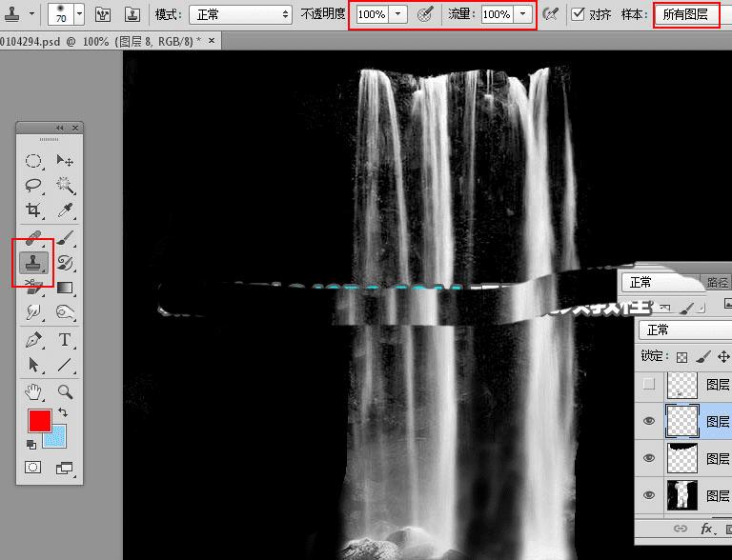This screenshot has width=732, height=560.
Task: Select the Elliptical Marquee tool
Action: 33,161
